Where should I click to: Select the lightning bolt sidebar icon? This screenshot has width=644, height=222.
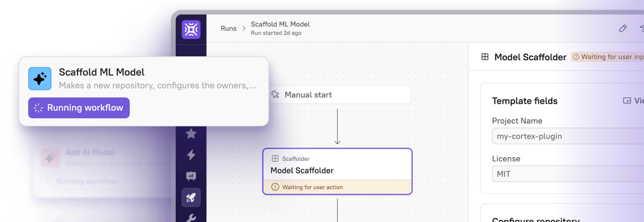(x=191, y=155)
